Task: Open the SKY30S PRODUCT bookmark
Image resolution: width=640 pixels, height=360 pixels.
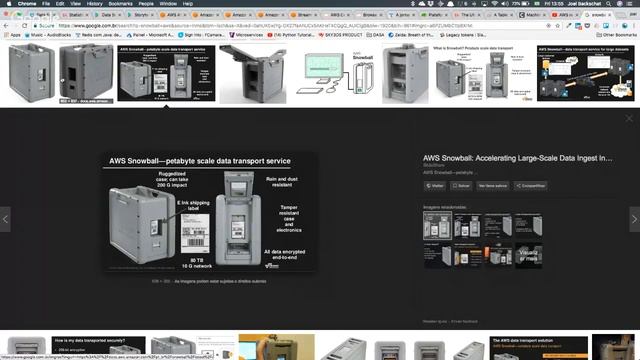Action: [x=340, y=35]
